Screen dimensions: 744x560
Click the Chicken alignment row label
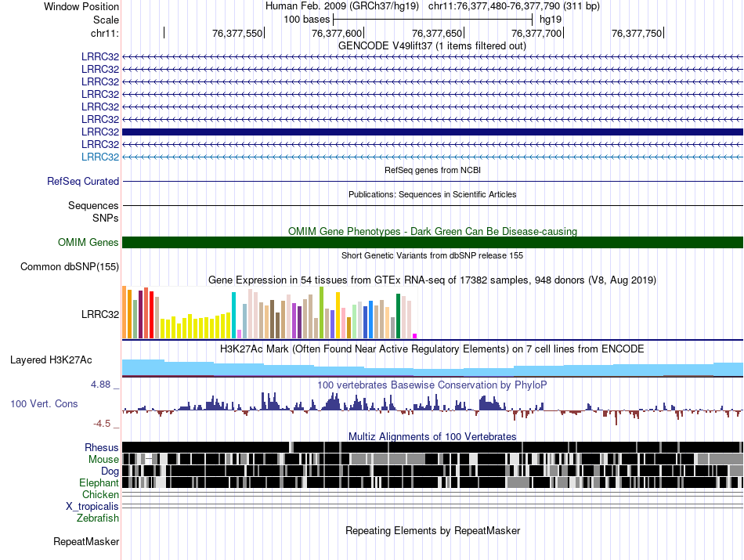(100, 495)
